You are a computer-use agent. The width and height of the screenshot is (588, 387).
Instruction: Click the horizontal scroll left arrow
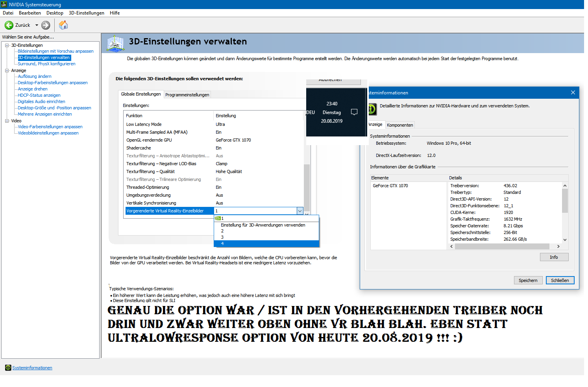[452, 246]
